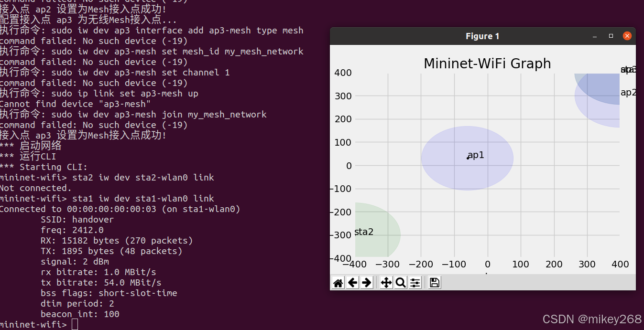Open the configure subplots sliders dialog

(x=415, y=282)
